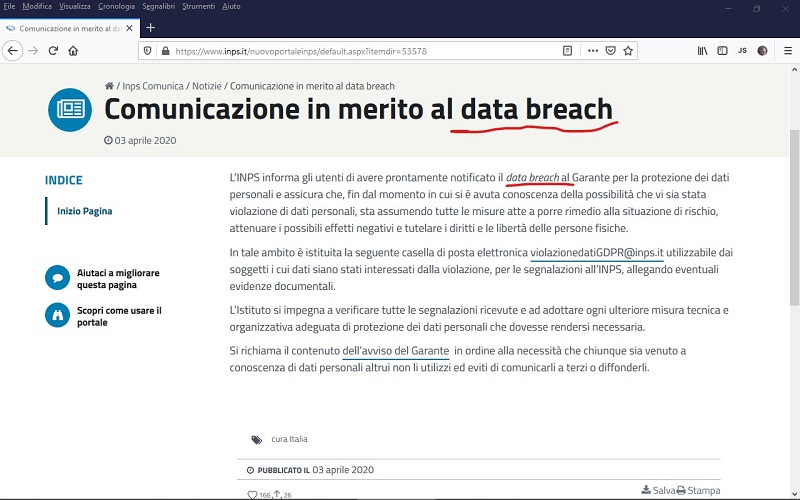Image resolution: width=800 pixels, height=500 pixels.
Task: Show sidebars icon in toolbar
Action: click(722, 51)
